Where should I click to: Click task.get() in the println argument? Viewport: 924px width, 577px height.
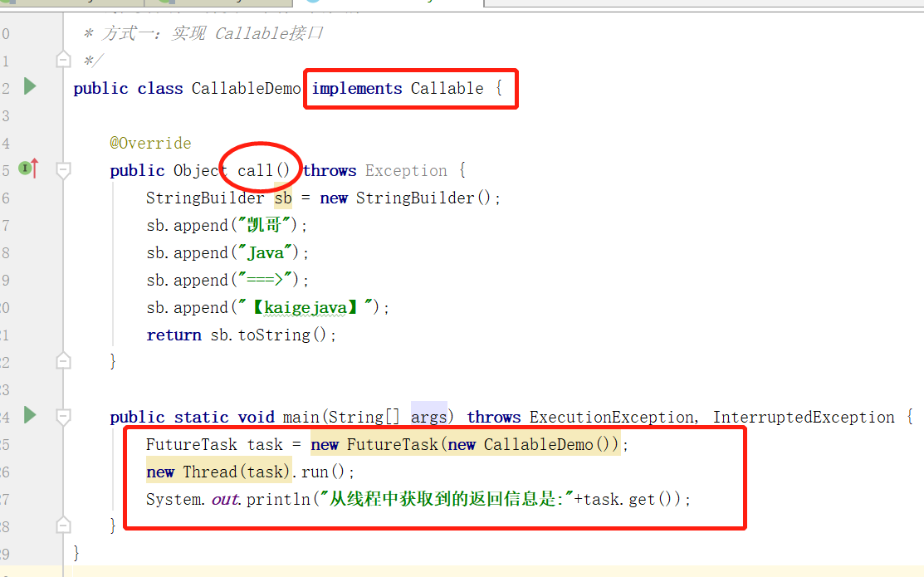pos(628,500)
